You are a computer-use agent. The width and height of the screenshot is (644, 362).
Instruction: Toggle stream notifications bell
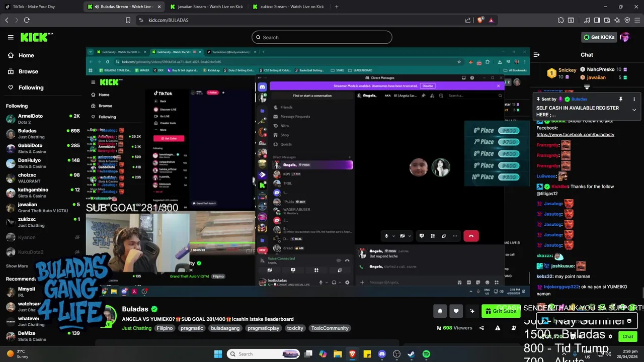click(x=440, y=311)
